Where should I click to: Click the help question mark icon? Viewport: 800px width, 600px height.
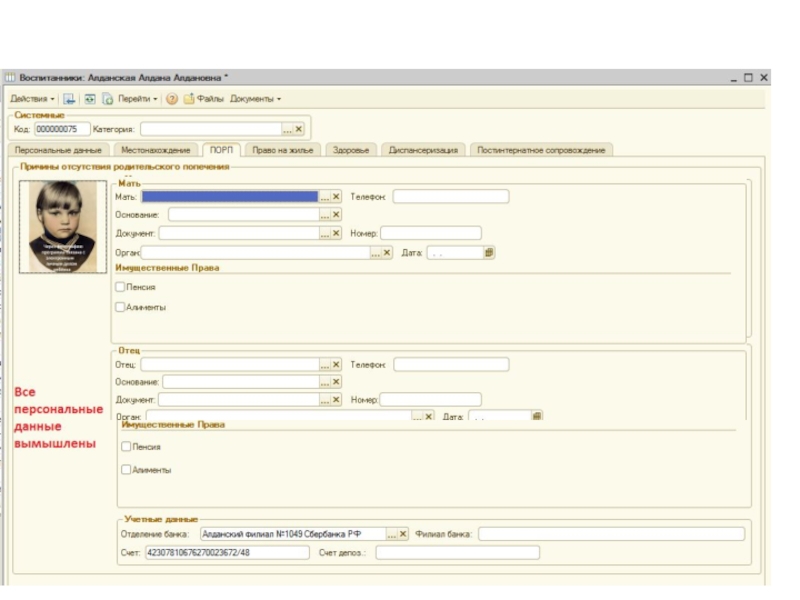pos(172,99)
